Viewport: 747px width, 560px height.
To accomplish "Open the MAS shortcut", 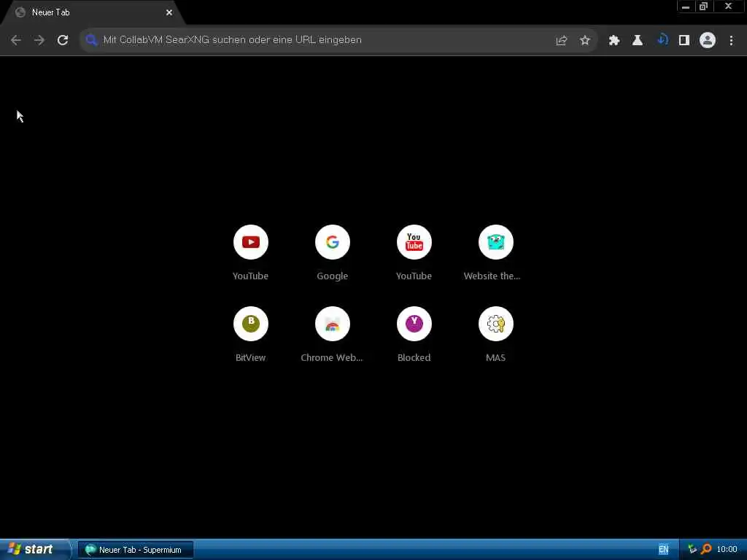I will coord(495,334).
